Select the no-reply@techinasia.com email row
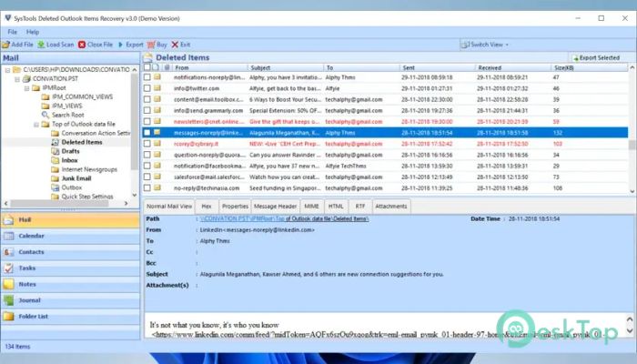The height and width of the screenshot is (364, 637). [x=384, y=188]
